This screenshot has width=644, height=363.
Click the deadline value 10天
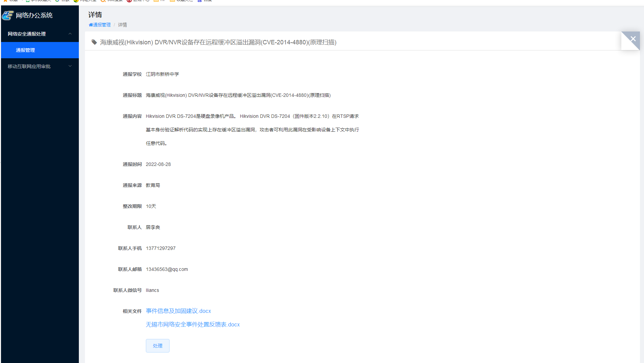click(x=151, y=206)
